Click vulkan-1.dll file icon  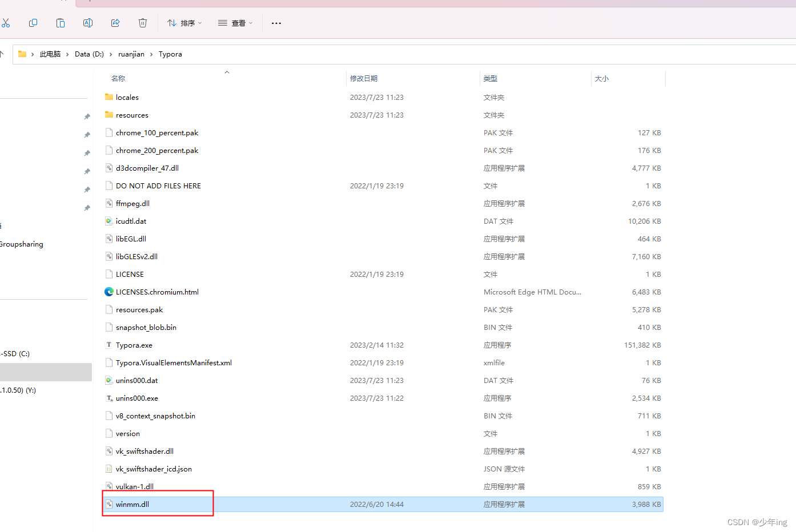[109, 486]
